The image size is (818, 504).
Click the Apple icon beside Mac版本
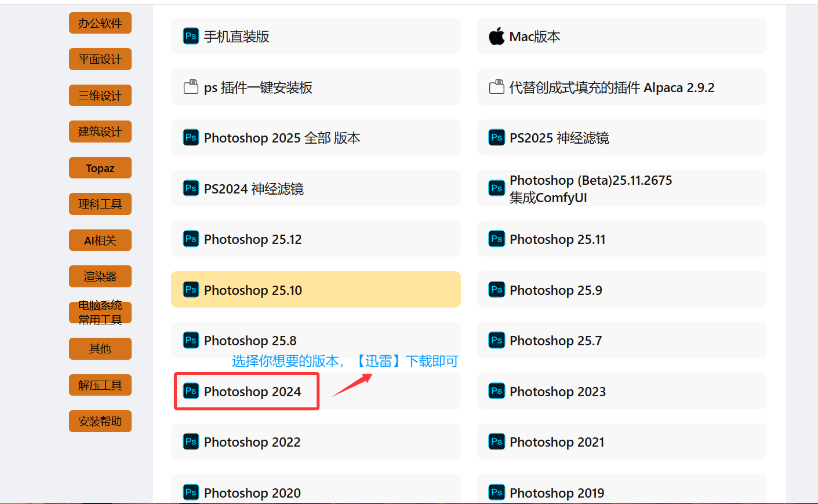click(496, 36)
